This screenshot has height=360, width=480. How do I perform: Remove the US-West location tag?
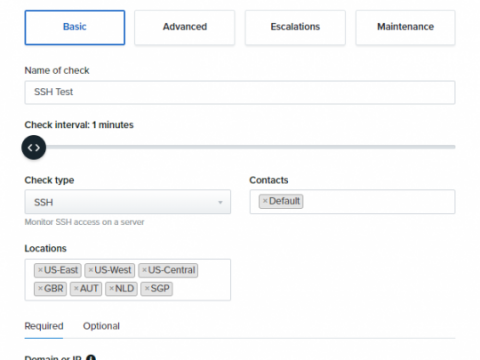click(91, 270)
